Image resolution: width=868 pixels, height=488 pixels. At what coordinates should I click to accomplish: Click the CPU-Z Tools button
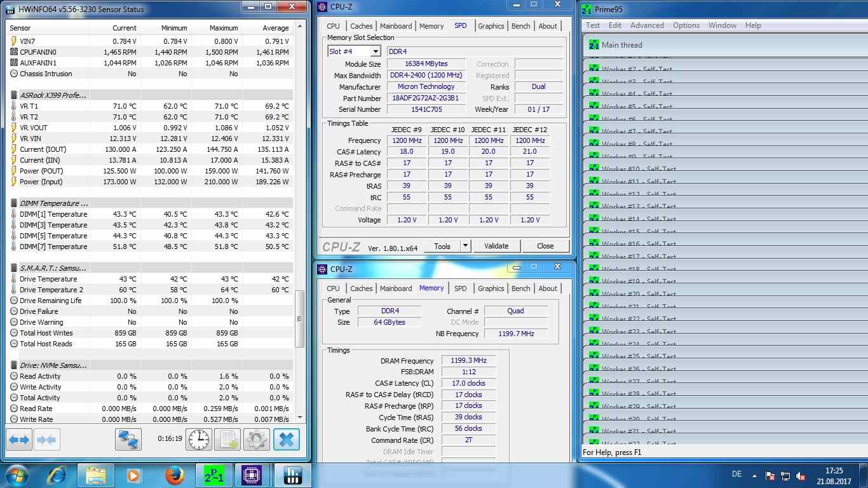(x=442, y=246)
